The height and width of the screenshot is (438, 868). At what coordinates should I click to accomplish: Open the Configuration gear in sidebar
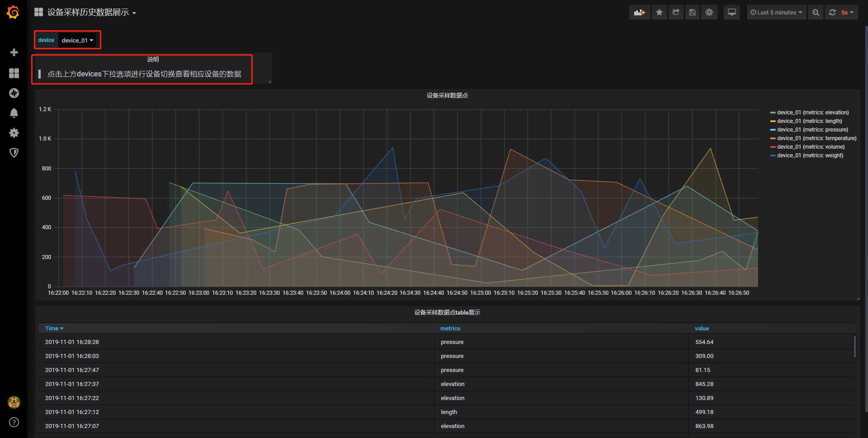click(x=14, y=133)
